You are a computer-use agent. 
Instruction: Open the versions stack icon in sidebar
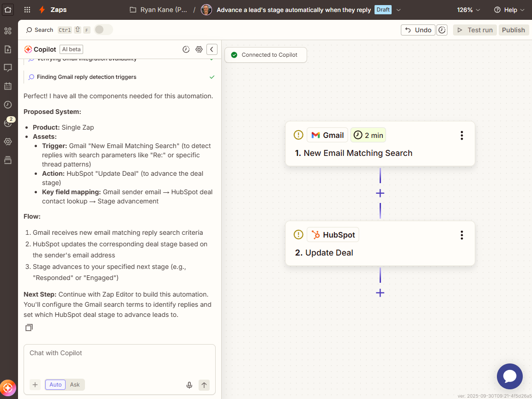point(8,160)
